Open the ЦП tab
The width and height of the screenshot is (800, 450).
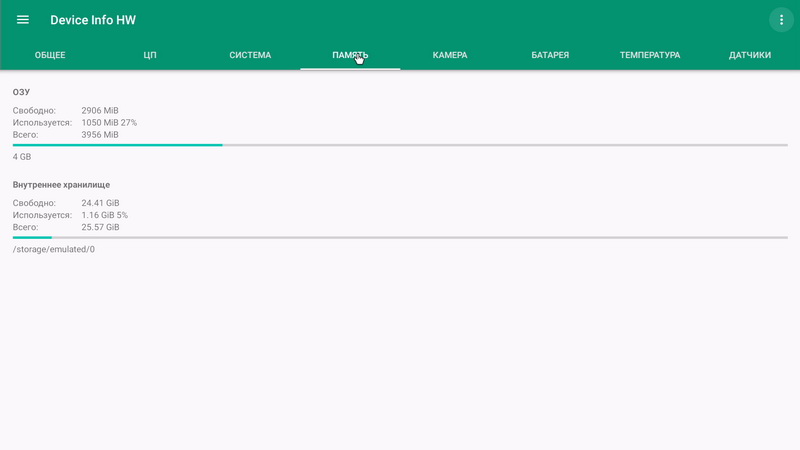pos(150,55)
